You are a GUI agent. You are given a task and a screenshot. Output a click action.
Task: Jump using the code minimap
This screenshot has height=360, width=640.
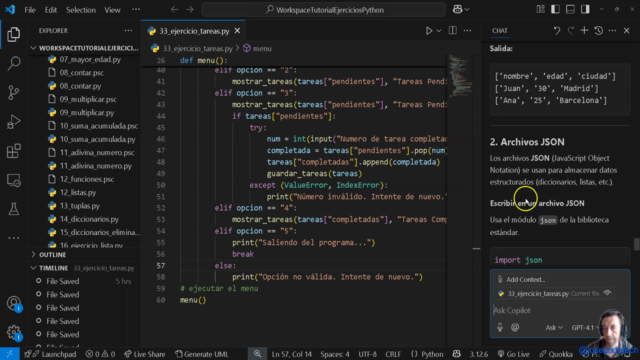460,76
